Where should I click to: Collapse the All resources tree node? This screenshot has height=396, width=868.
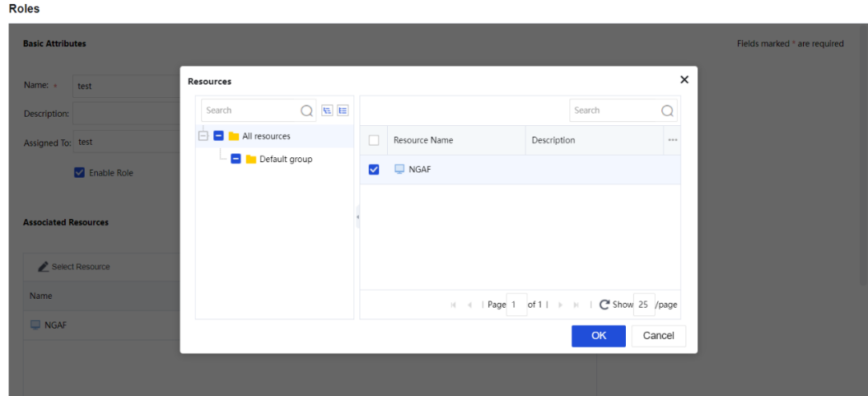tap(203, 137)
